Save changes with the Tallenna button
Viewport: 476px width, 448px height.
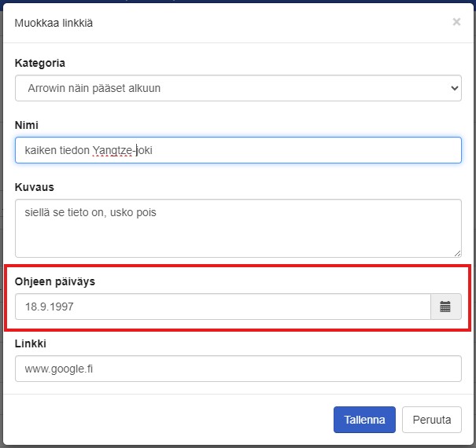364,420
